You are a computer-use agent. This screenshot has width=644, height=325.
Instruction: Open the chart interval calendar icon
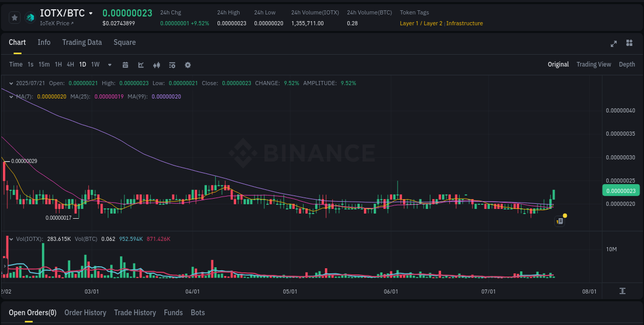point(125,64)
